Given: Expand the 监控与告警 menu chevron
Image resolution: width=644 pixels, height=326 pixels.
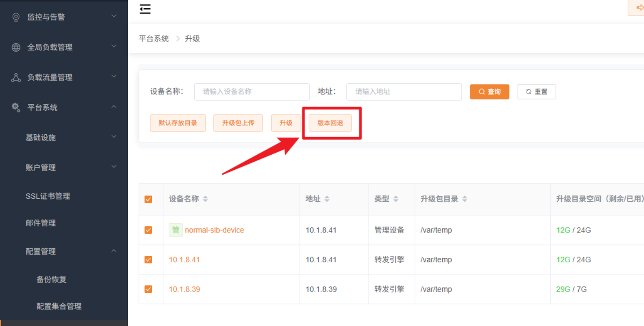Looking at the screenshot, I should pos(114,16).
